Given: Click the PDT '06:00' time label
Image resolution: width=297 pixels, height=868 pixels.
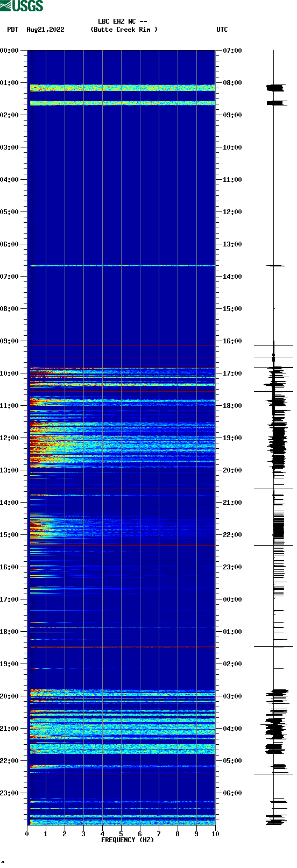Looking at the screenshot, I should coord(10,244).
